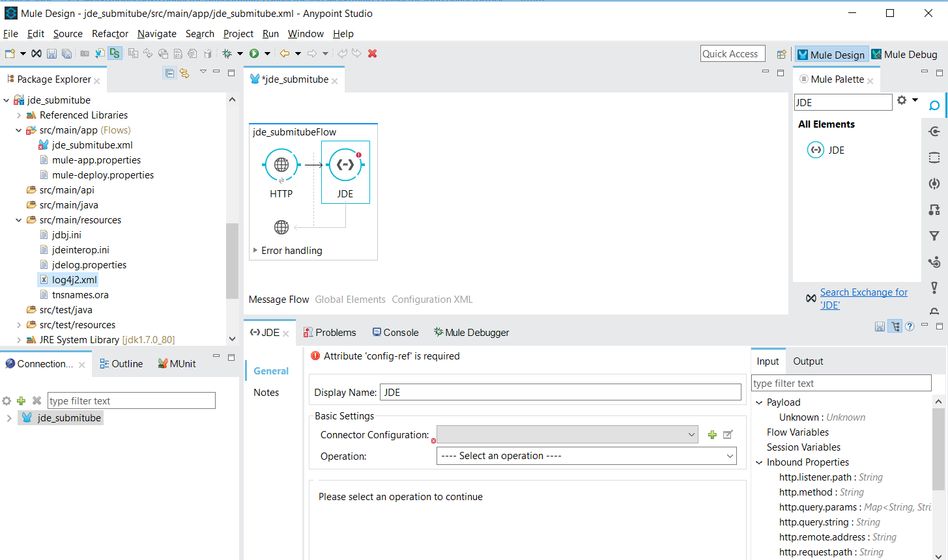This screenshot has width=948, height=560.
Task: Open the Navigate menu
Action: pyautogui.click(x=157, y=34)
